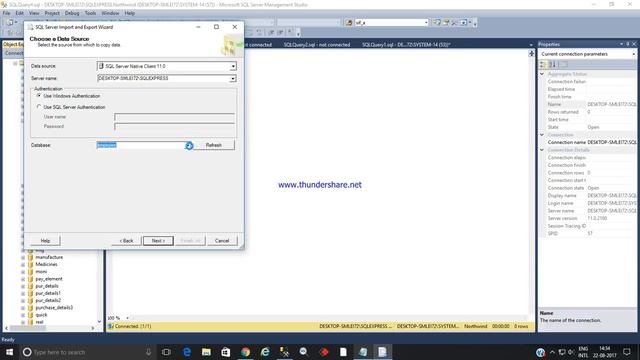640x360 pixels.
Task: Click the Categorized view icon in Properties
Action: pyautogui.click(x=543, y=64)
